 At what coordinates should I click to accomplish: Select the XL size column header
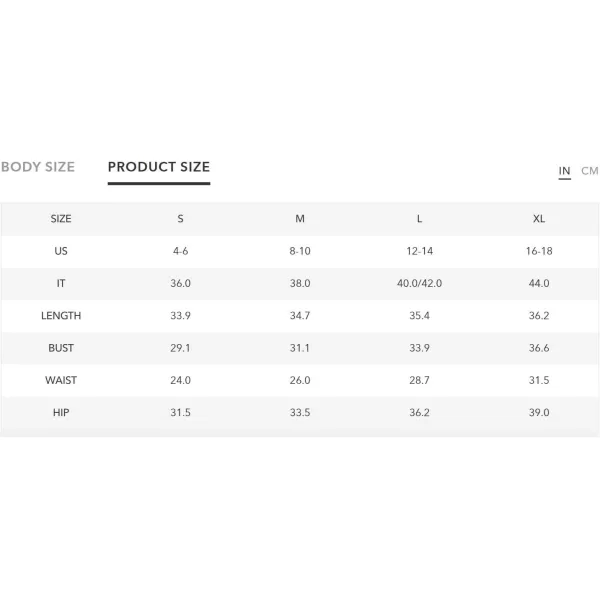click(539, 218)
